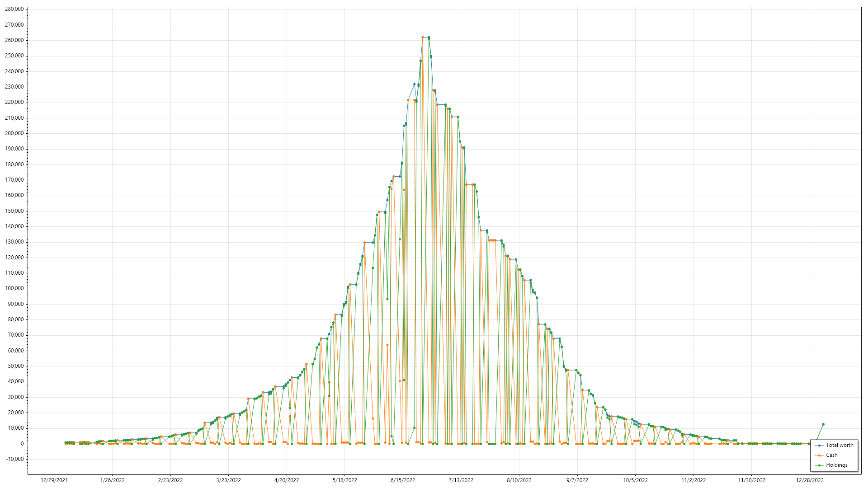Screen dimensions: 868x488
Task: Click the 2/23/2022 date axis label
Action: click(x=170, y=480)
